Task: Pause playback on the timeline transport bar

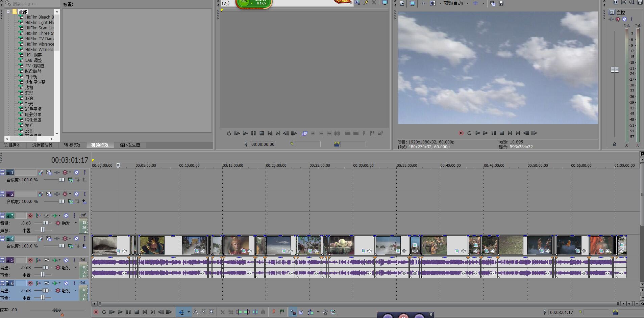Action: [x=128, y=312]
